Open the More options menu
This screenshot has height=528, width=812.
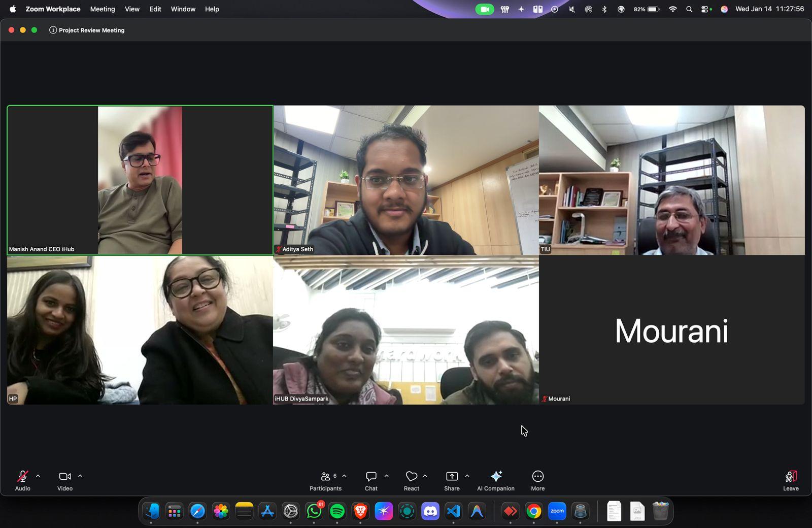click(x=538, y=481)
